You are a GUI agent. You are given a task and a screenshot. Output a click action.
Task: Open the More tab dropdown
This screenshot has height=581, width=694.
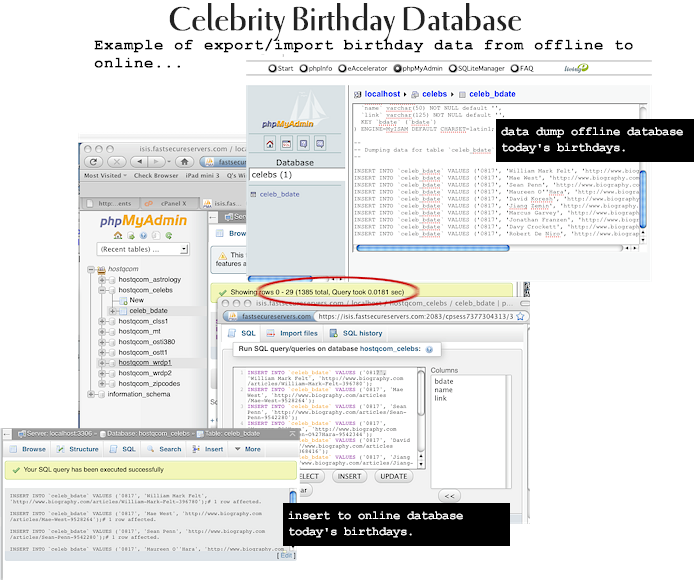pos(247,449)
